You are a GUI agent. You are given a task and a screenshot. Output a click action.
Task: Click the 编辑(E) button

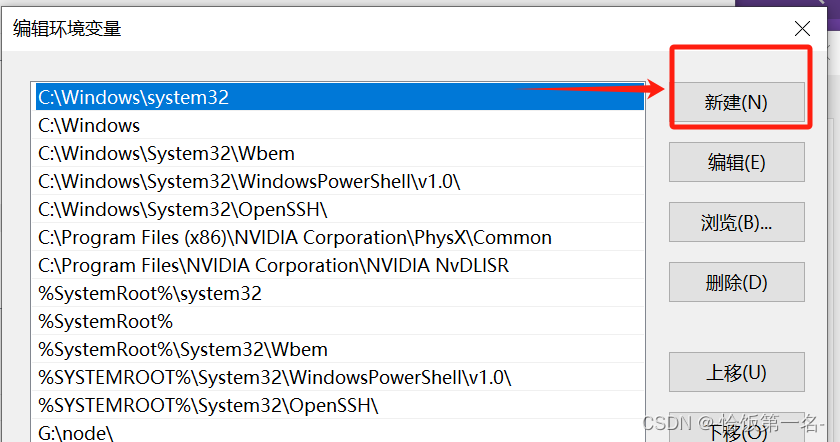[x=737, y=162]
